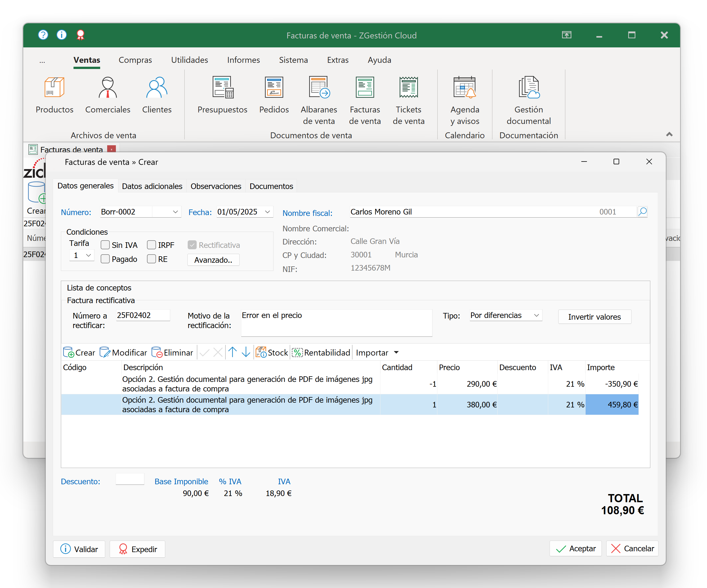Collapse the ribbon with the chevron
Viewport: 707px width, 588px height.
click(669, 134)
